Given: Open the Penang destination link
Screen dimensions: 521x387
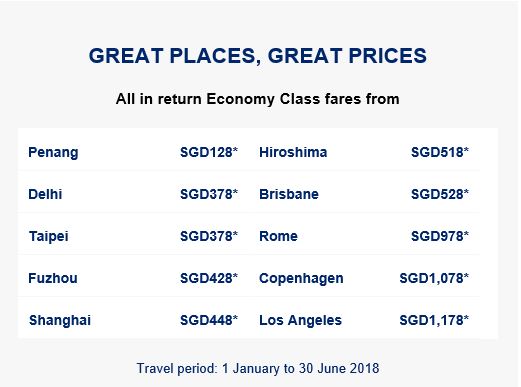Looking at the screenshot, I should [x=53, y=153].
